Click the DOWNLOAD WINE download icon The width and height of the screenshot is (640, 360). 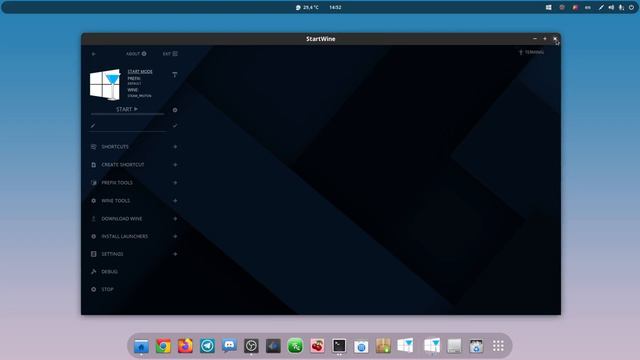93,218
